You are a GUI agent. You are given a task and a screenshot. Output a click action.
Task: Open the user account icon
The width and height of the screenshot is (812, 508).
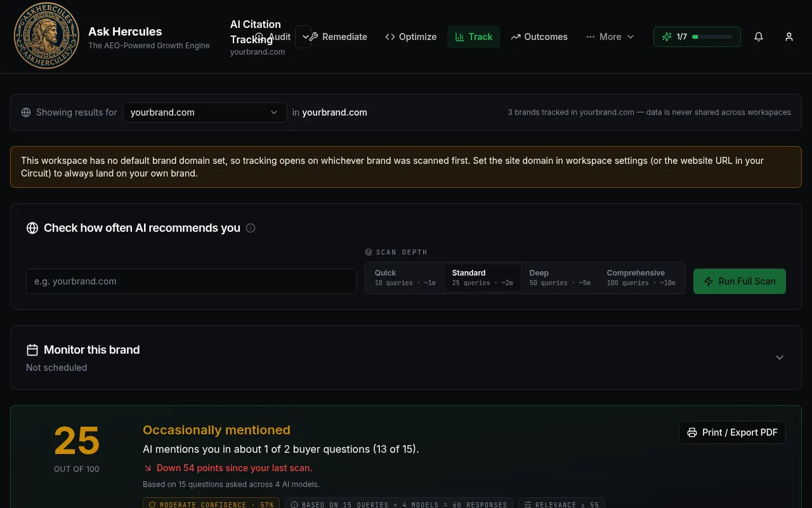point(789,37)
